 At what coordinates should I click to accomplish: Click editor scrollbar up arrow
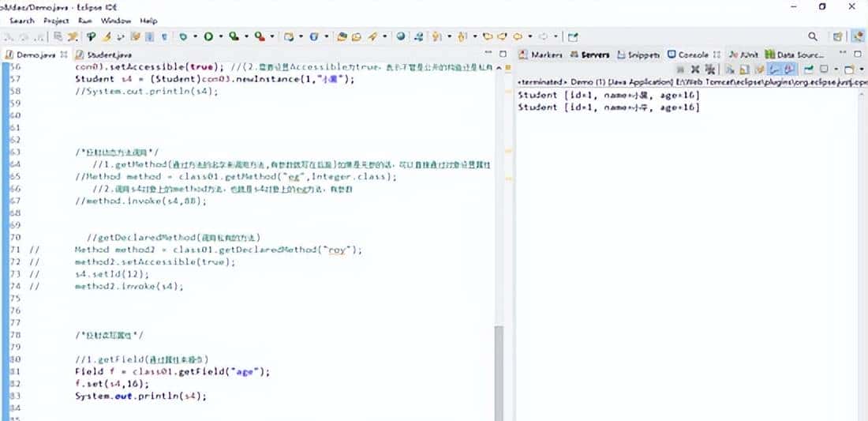499,67
